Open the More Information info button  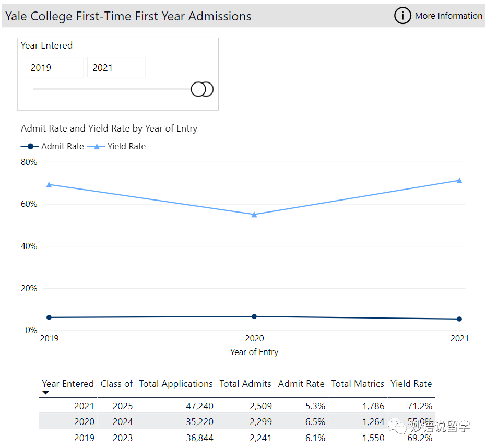coord(402,16)
